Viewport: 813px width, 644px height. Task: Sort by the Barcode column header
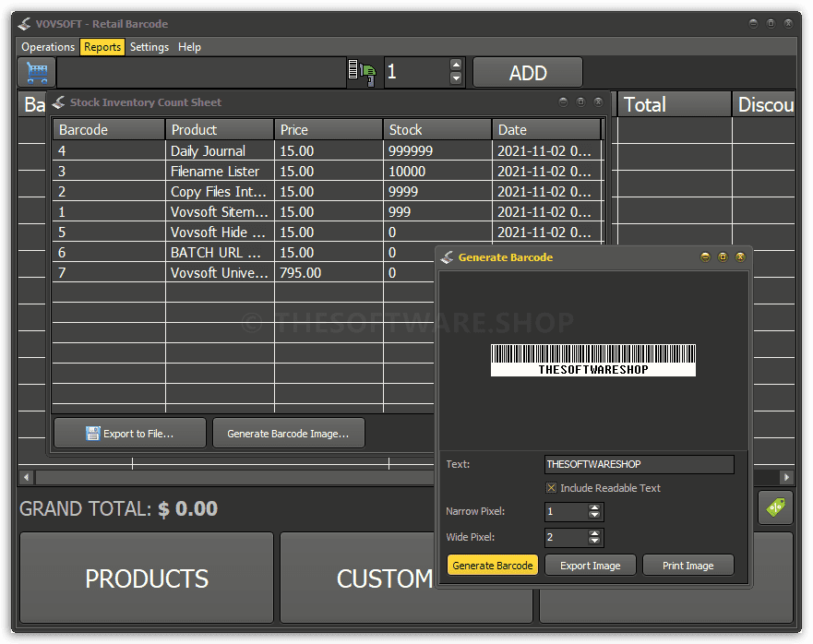(x=108, y=129)
